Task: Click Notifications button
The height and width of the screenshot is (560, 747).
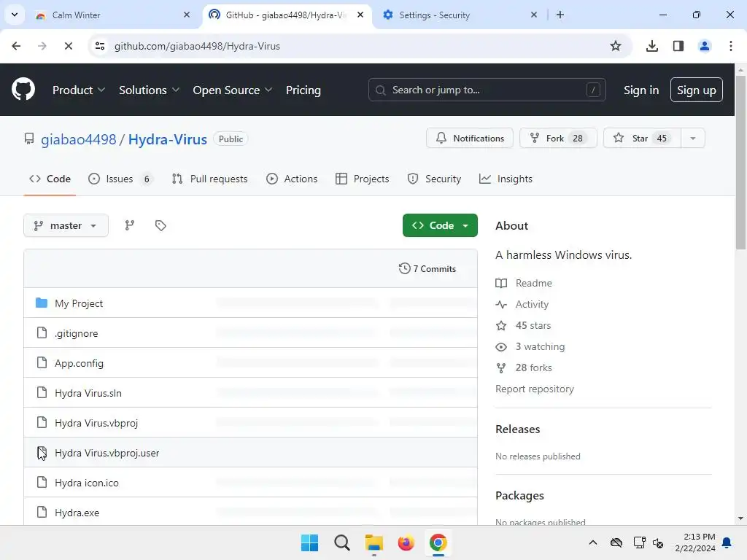Action: tap(470, 138)
